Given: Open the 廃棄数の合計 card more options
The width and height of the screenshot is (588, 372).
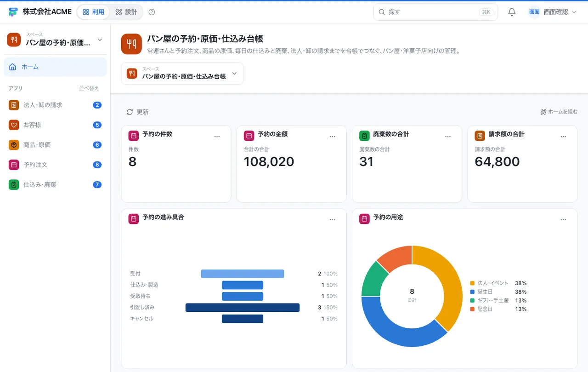Looking at the screenshot, I should click(448, 137).
